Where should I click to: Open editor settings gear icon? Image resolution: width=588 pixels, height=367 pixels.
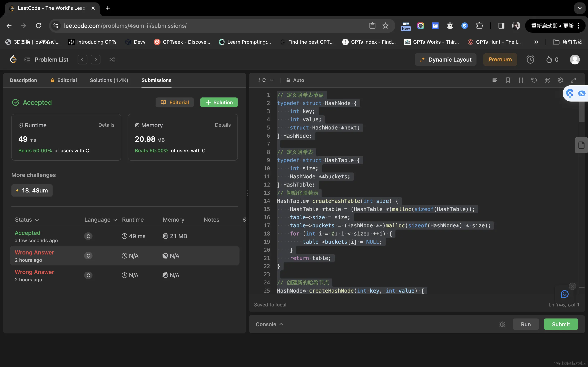(x=560, y=80)
